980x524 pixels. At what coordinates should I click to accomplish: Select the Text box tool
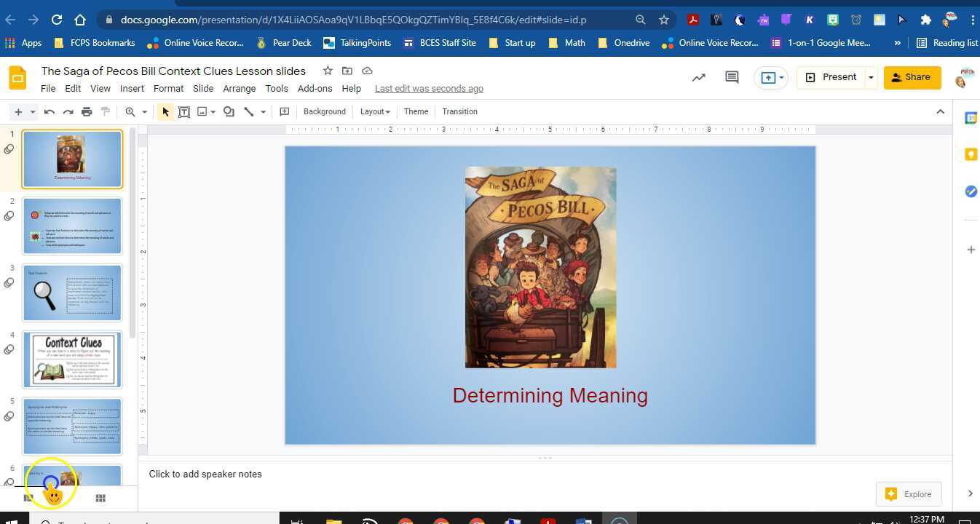183,111
